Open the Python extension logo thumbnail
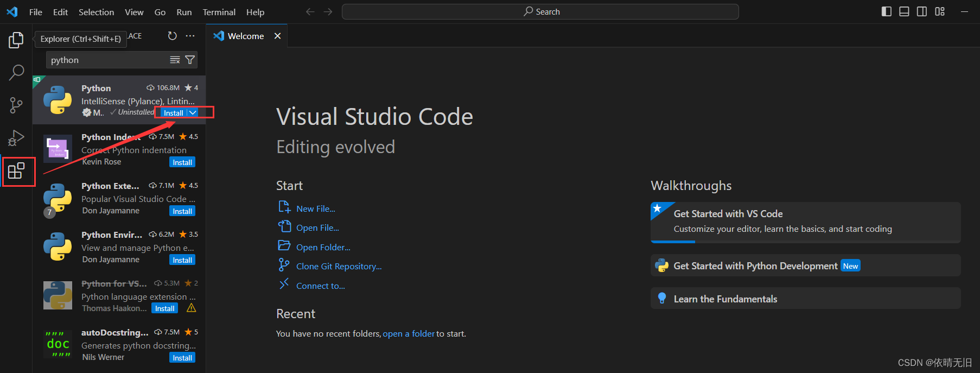The image size is (980, 373). coord(58,100)
